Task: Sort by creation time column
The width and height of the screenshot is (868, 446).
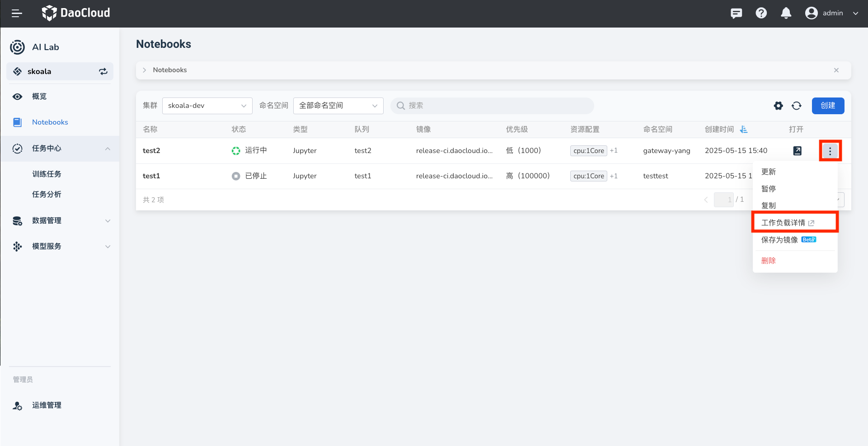Action: [x=743, y=130]
